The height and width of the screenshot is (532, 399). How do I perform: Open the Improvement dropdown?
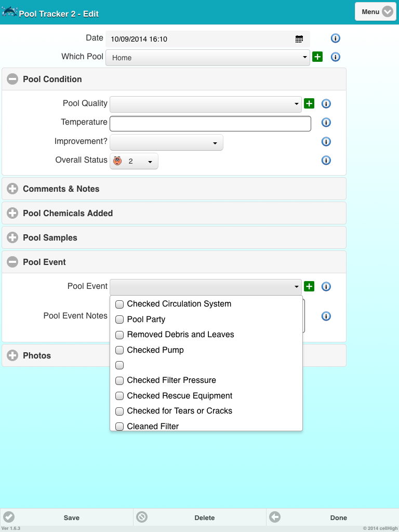(166, 142)
